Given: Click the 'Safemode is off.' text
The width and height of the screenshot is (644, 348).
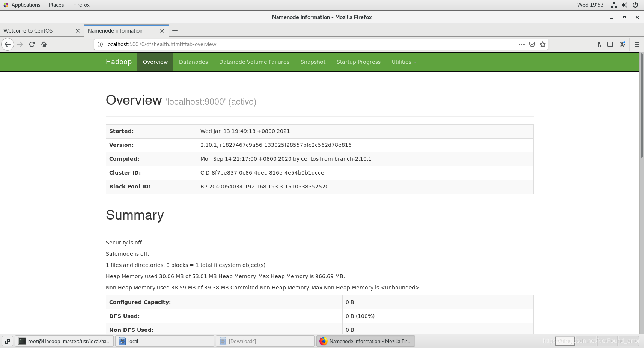Looking at the screenshot, I should (x=127, y=254).
